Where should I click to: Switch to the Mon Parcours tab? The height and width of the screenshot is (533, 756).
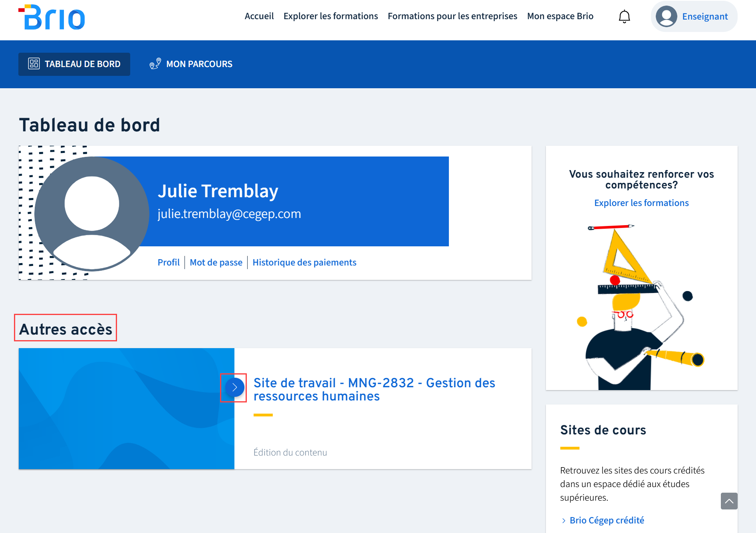click(x=191, y=64)
